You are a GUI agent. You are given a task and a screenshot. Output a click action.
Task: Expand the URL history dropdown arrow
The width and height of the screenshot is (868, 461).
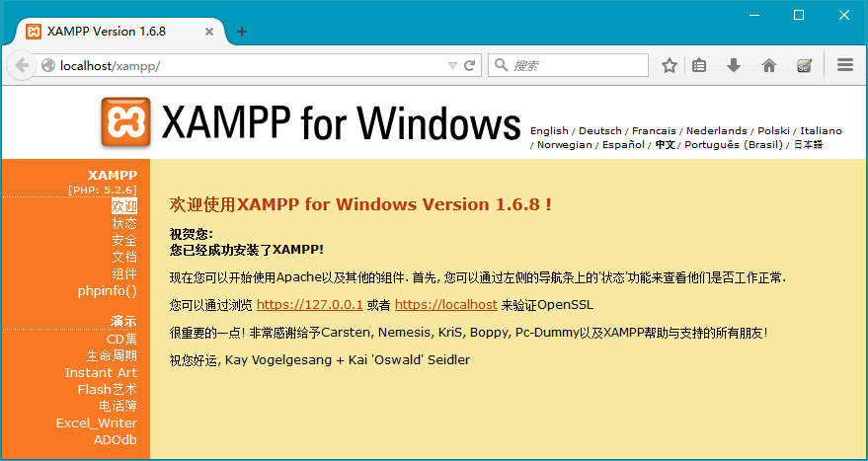coord(452,66)
